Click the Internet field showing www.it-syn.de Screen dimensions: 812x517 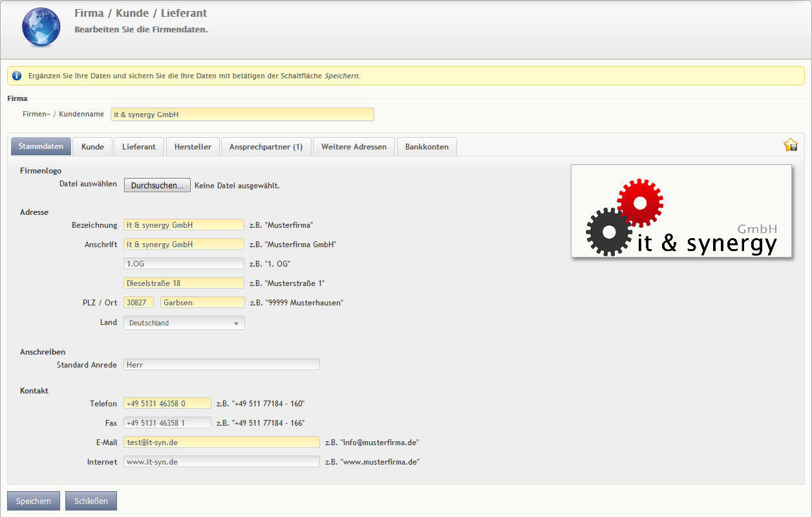coord(222,462)
